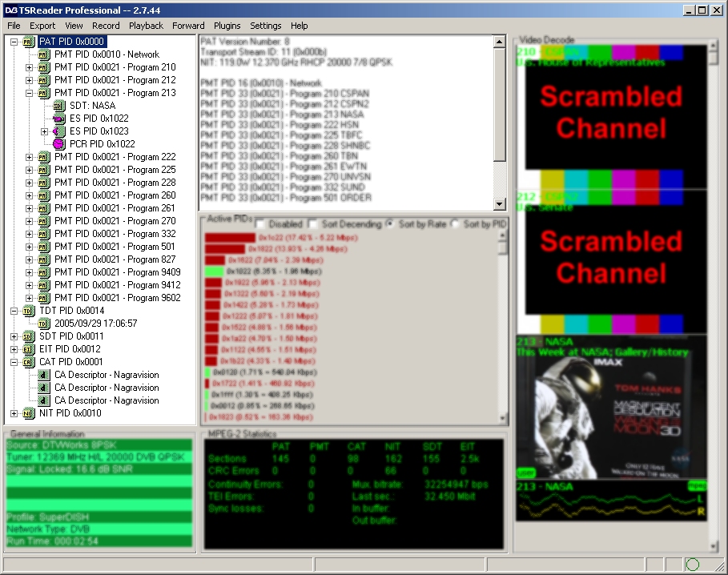Image resolution: width=728 pixels, height=575 pixels.
Task: Expand the EIT PID 0x0012 node
Action: pyautogui.click(x=15, y=349)
